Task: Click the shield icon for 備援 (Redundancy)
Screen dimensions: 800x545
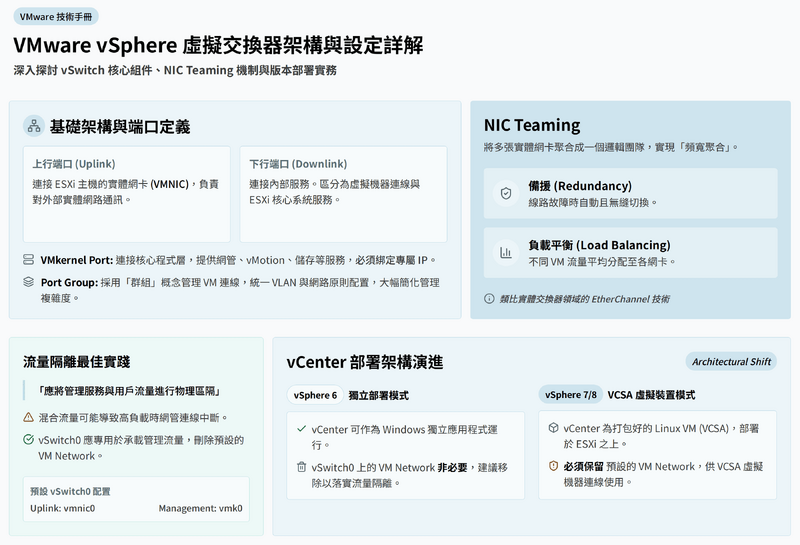Action: click(506, 193)
